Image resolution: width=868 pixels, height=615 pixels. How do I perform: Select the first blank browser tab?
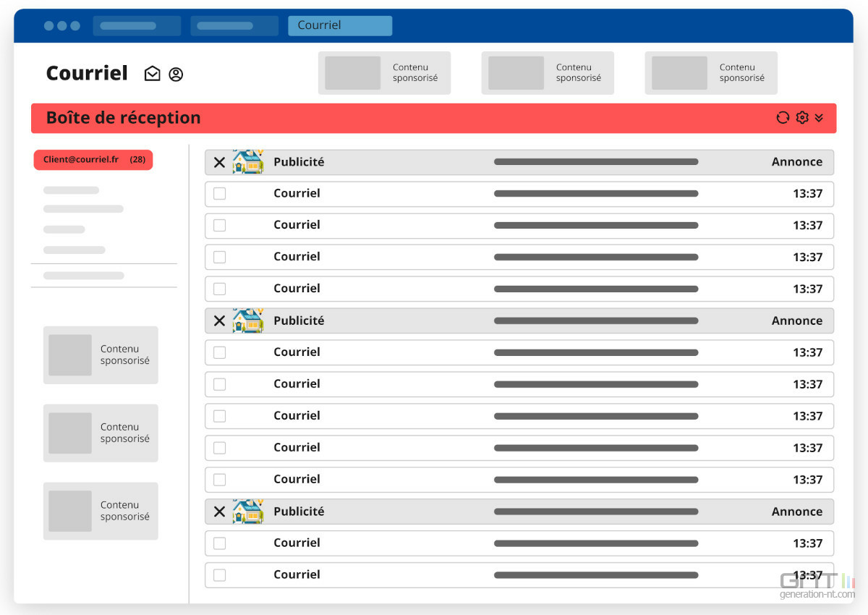point(137,26)
